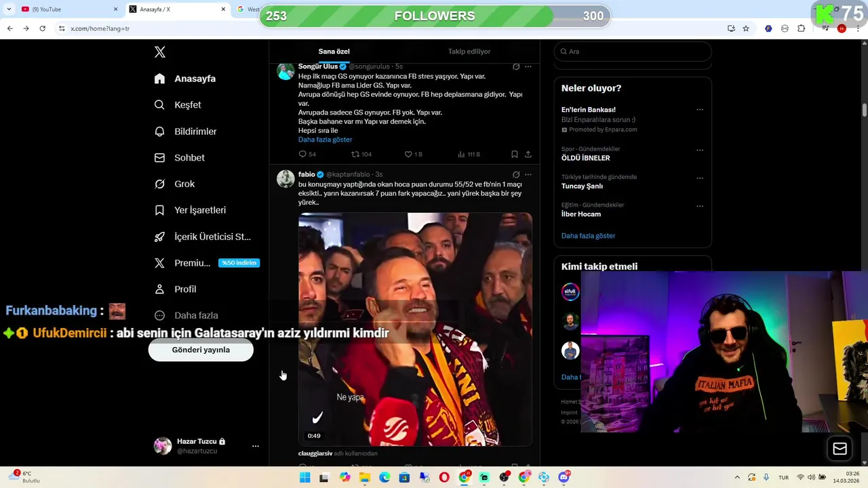Open Microsoft Edge from taskbar
868x488 pixels.
(384, 478)
